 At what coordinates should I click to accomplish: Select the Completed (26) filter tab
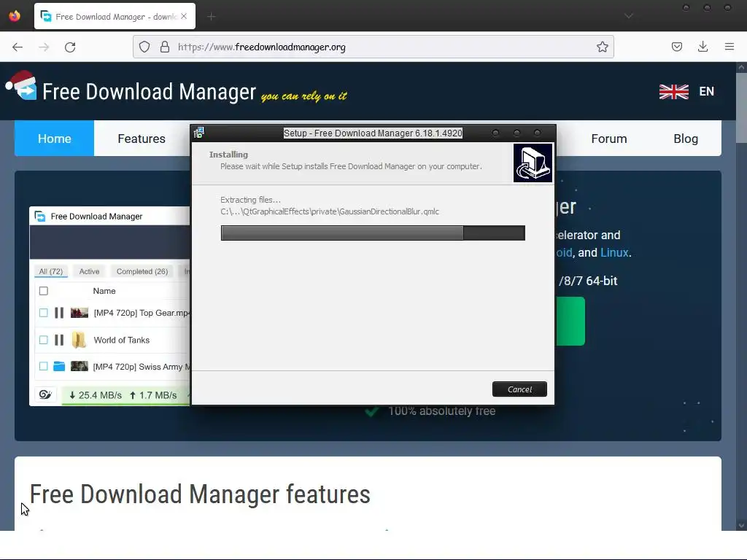142,271
